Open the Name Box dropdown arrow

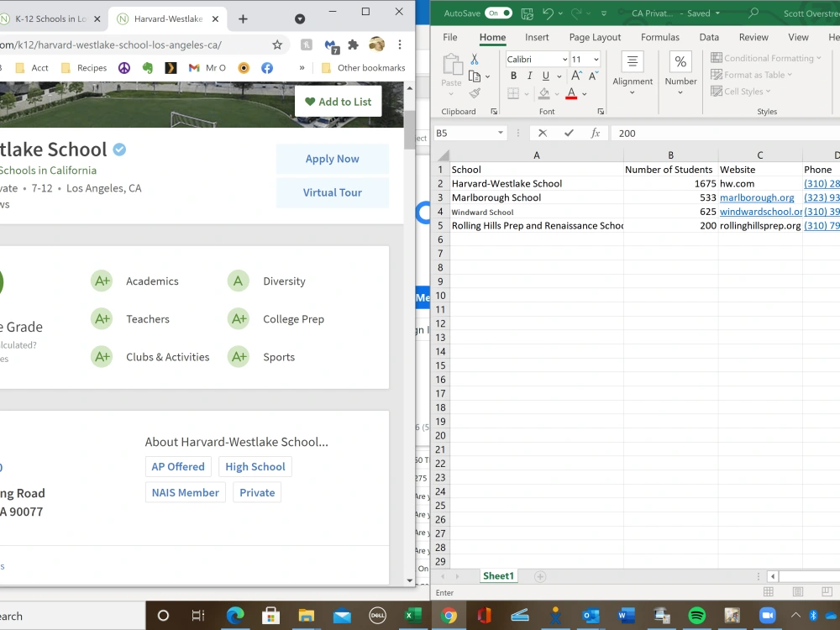click(x=501, y=133)
